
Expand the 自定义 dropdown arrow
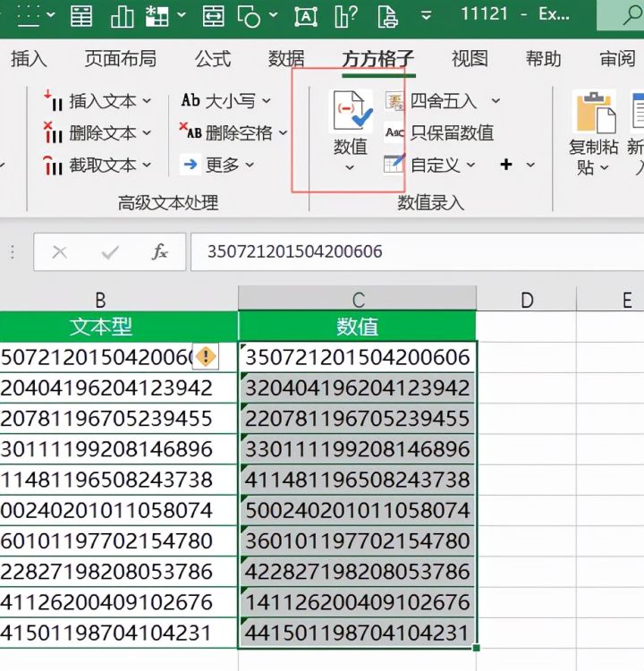pos(470,165)
